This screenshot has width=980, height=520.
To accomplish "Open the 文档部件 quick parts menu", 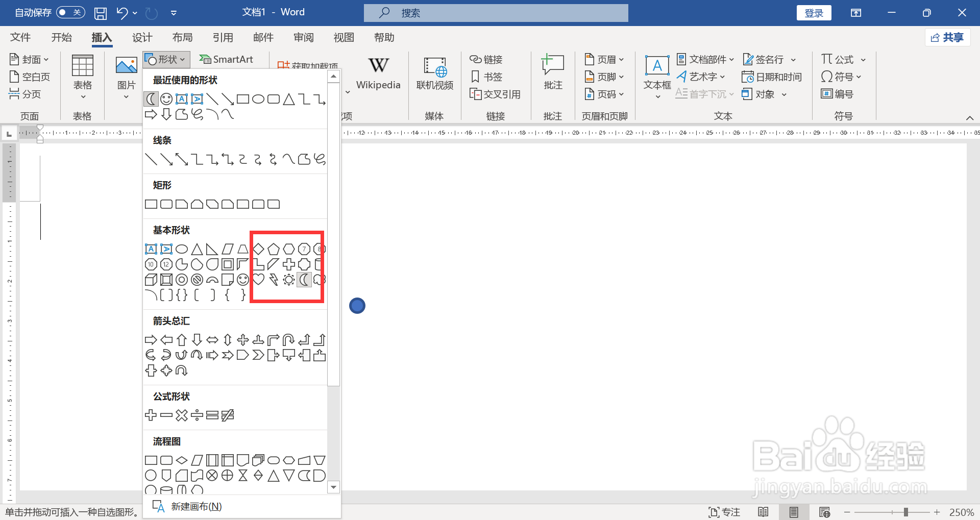I will tap(705, 59).
